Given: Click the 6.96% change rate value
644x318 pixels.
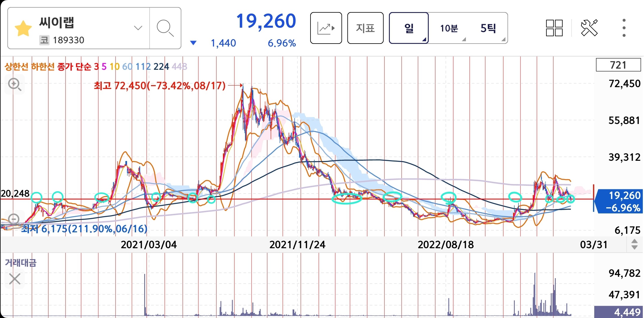Looking at the screenshot, I should point(282,43).
